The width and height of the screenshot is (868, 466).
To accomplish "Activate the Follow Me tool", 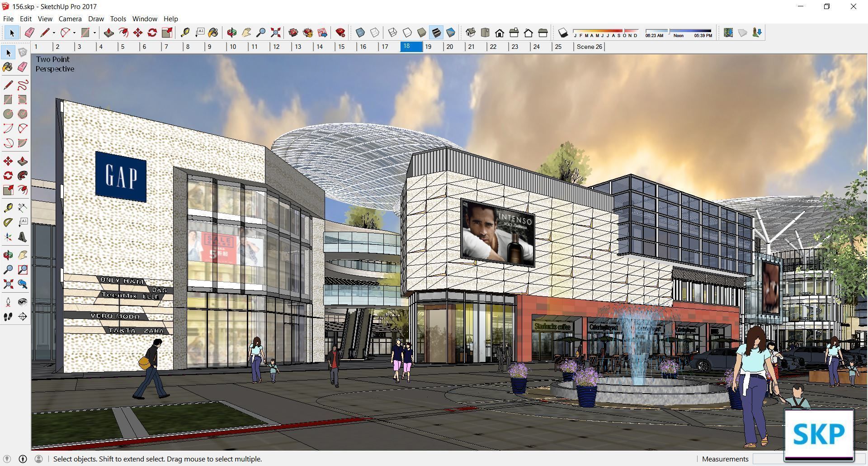I will coord(23,176).
